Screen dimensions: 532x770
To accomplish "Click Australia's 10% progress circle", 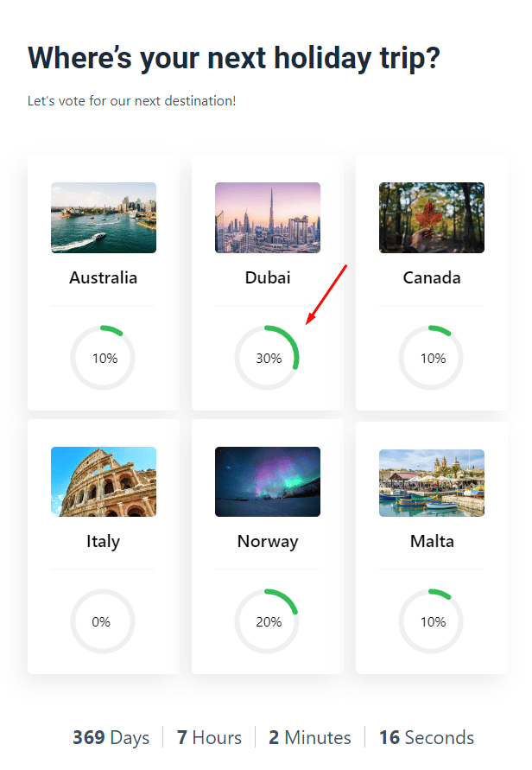I will [103, 358].
